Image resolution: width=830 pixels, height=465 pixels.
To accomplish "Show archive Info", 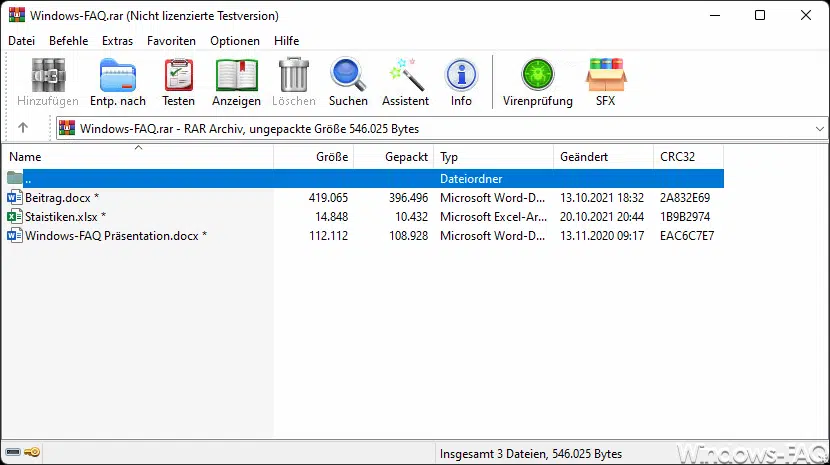I will tap(461, 82).
